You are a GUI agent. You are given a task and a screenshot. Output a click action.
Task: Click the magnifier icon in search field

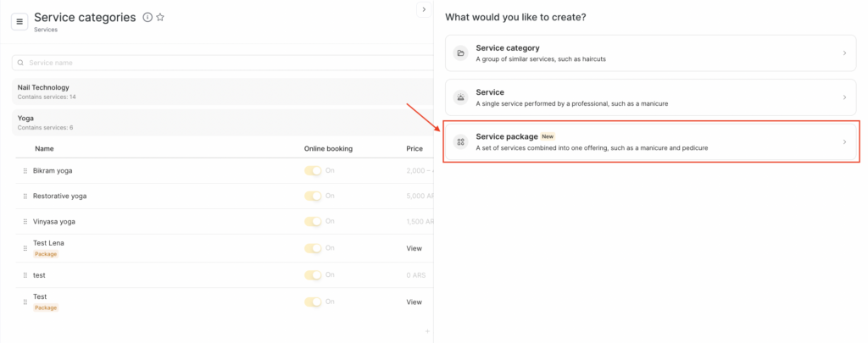point(20,63)
